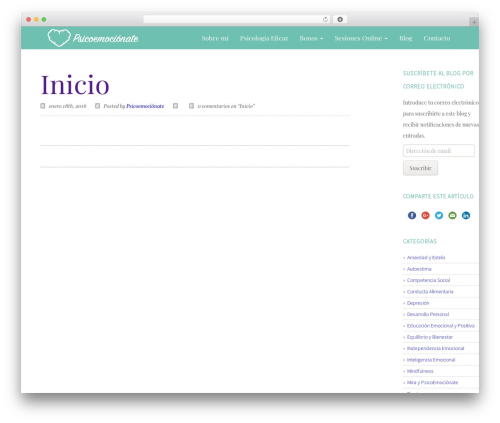Open the Depresión category
This screenshot has width=500, height=423.
[418, 303]
